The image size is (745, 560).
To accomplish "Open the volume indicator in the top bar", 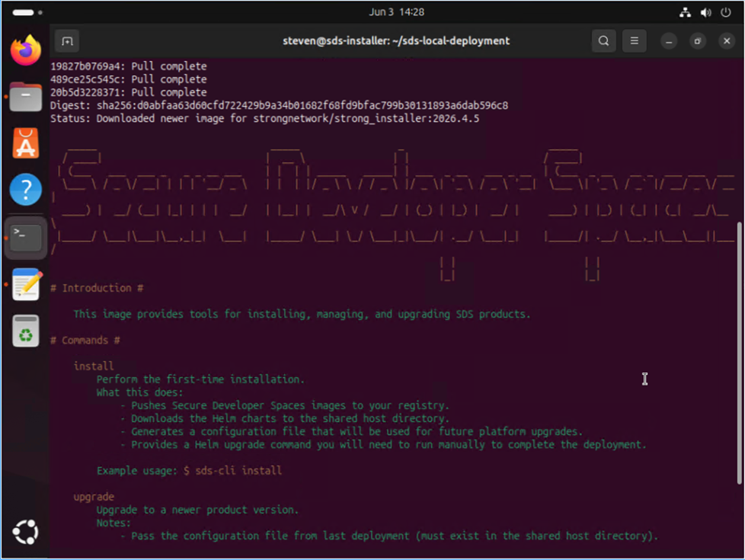I will click(705, 12).
